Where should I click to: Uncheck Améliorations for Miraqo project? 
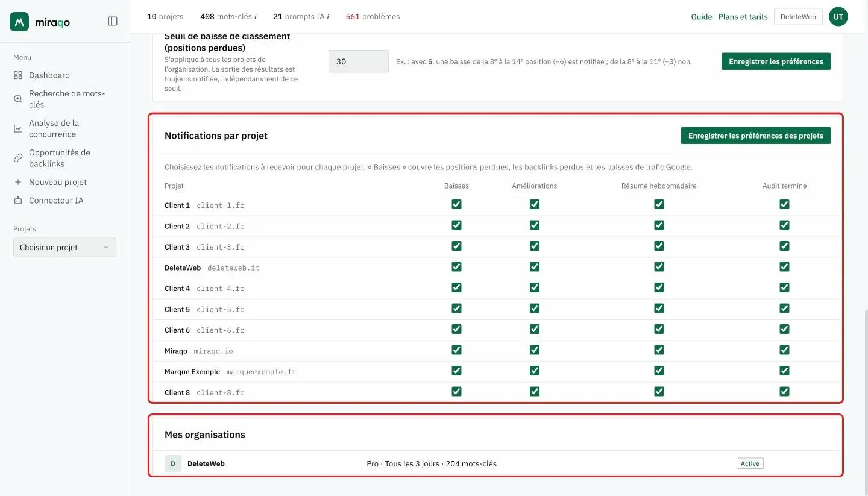pyautogui.click(x=535, y=350)
